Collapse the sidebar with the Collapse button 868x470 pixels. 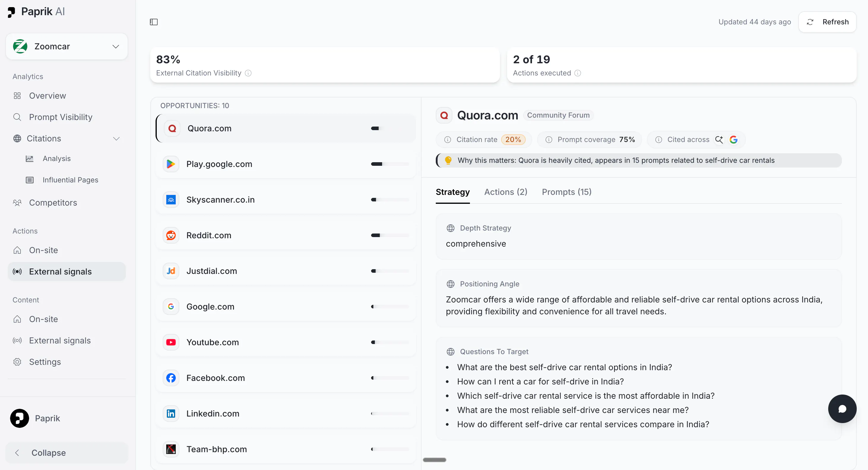point(67,453)
